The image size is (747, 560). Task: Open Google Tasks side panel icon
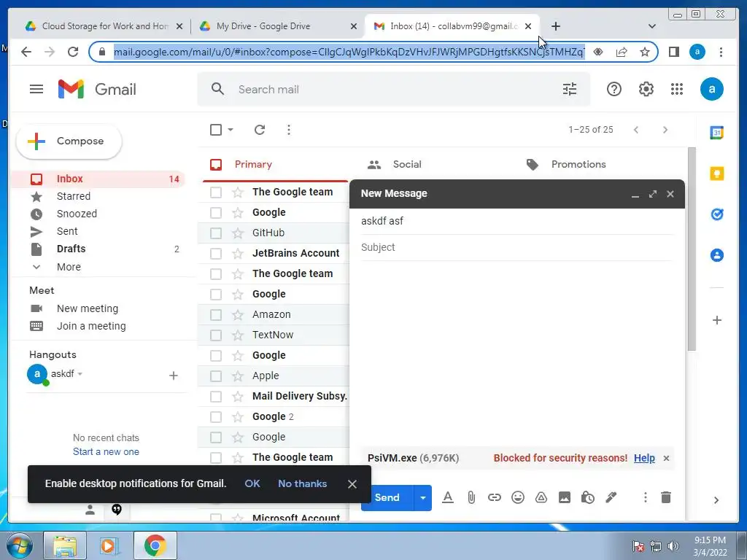point(716,214)
